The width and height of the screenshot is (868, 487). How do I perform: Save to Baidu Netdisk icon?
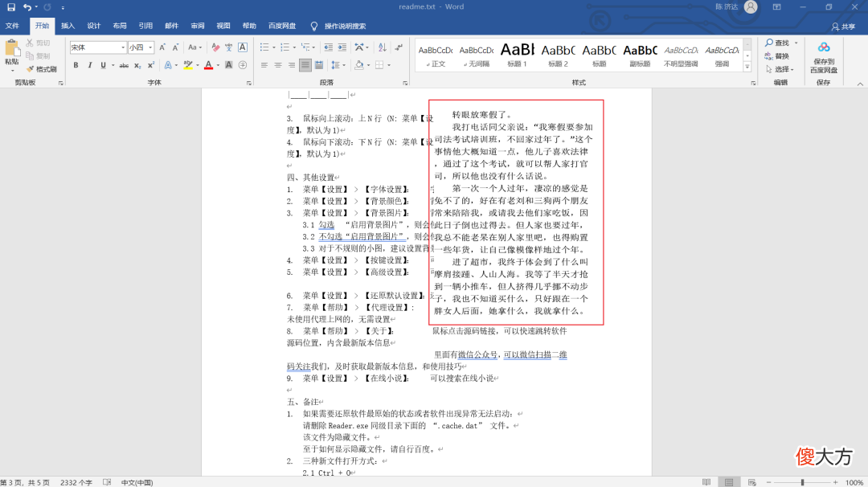click(x=824, y=57)
